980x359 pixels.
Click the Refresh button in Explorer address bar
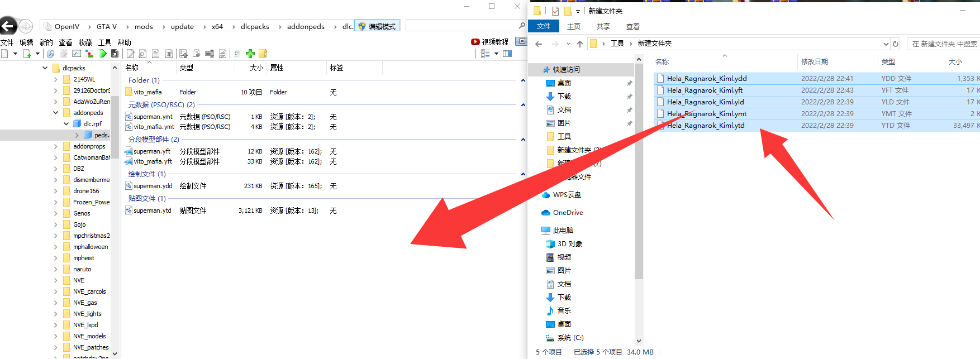896,44
